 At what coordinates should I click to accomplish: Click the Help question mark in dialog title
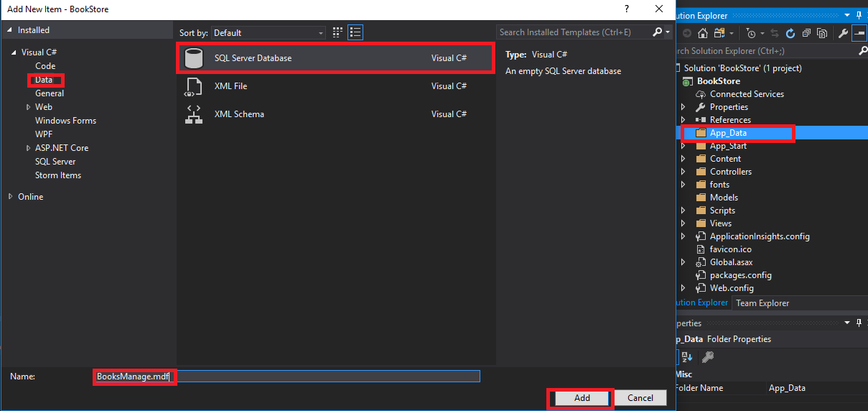[627, 9]
